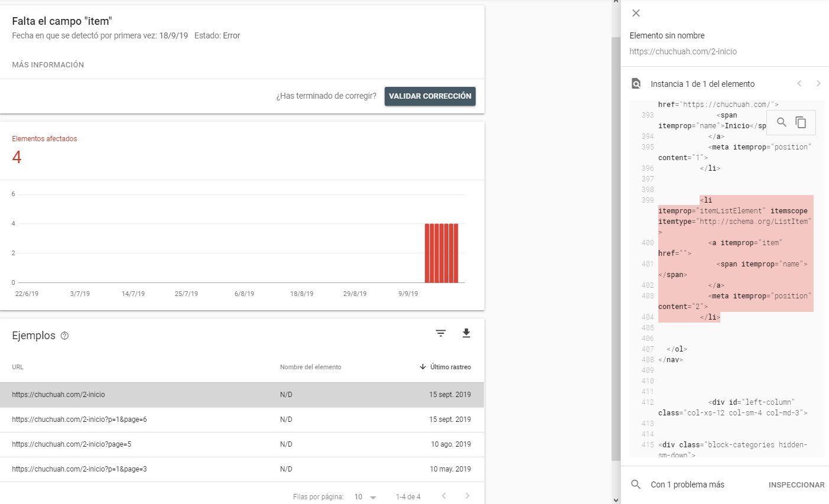Click the URL https://chuchuah.com/2-inicio in the side panel
This screenshot has height=504, width=829.
click(x=683, y=51)
